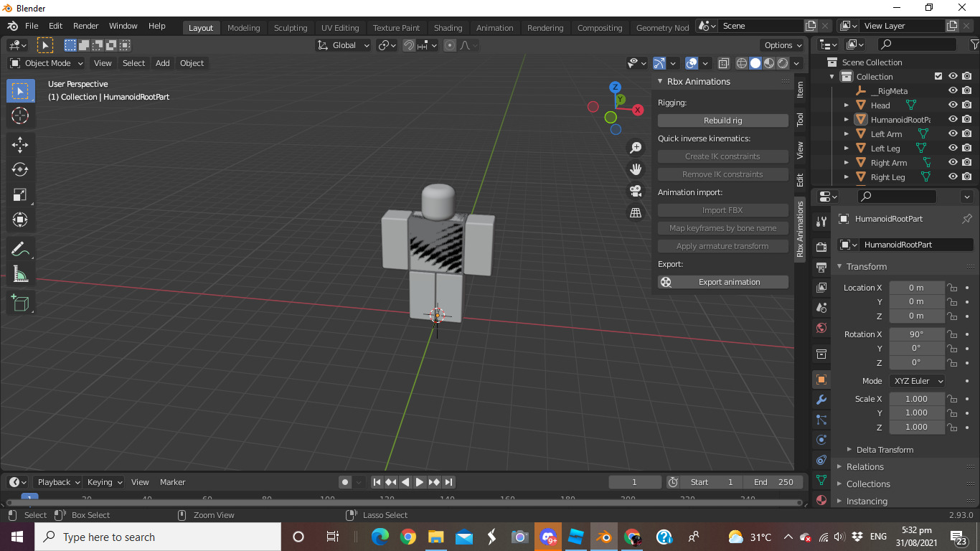This screenshot has width=980, height=551.
Task: Open Scene properties tab icon
Action: (821, 308)
